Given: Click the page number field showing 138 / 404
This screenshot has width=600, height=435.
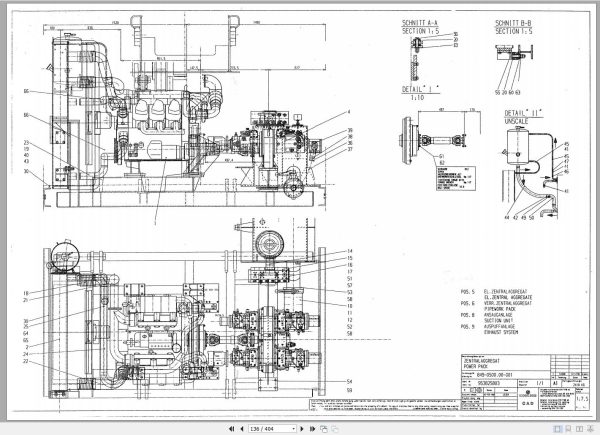Looking at the screenshot, I should tap(270, 429).
